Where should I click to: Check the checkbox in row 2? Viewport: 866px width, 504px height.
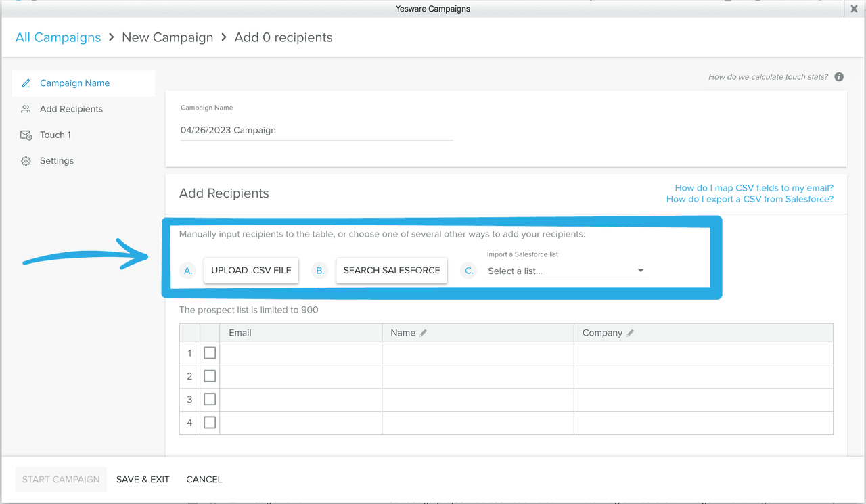coord(210,376)
